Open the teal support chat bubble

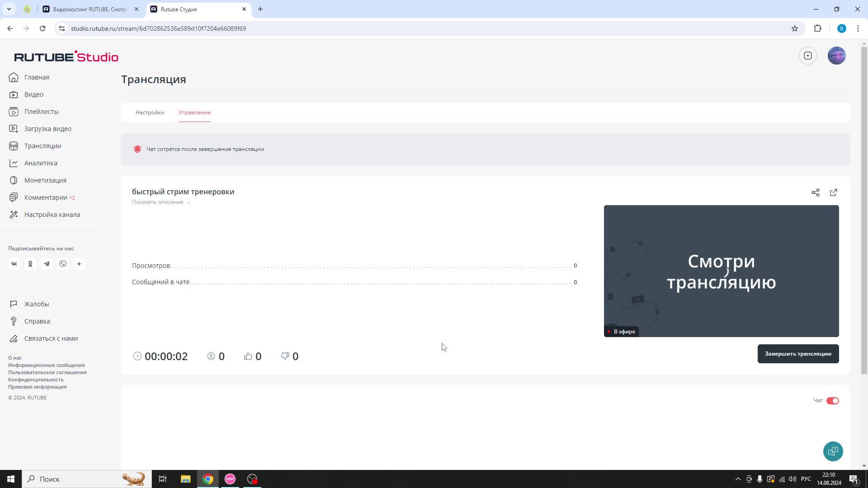(x=833, y=451)
